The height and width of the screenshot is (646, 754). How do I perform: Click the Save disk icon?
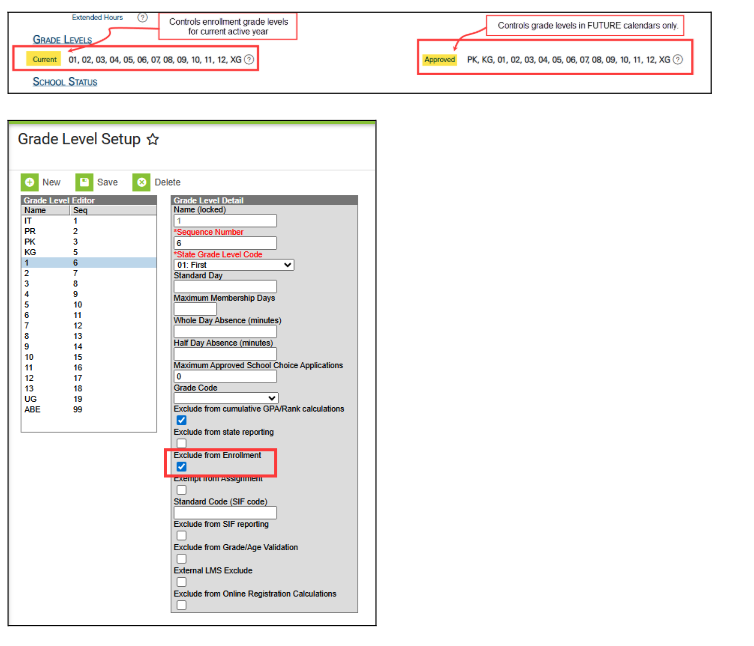click(x=85, y=182)
